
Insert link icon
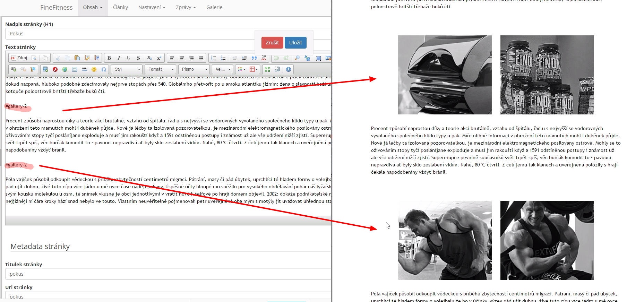[x=14, y=69]
